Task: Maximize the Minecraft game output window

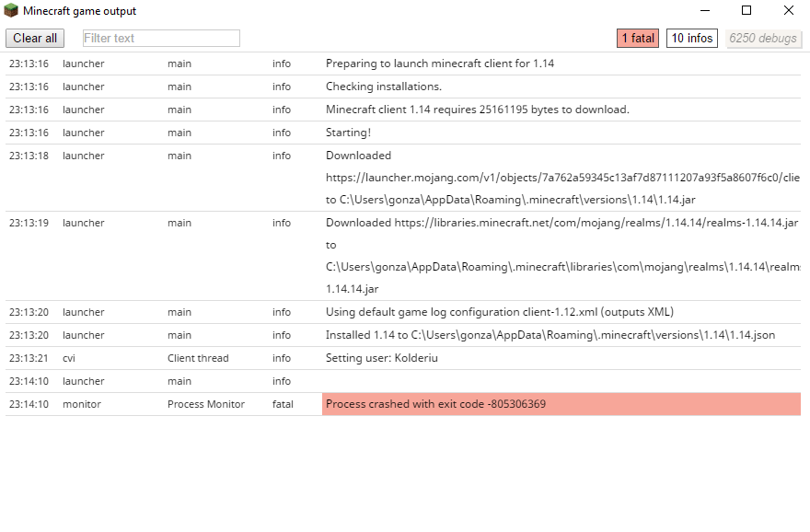Action: tap(746, 11)
